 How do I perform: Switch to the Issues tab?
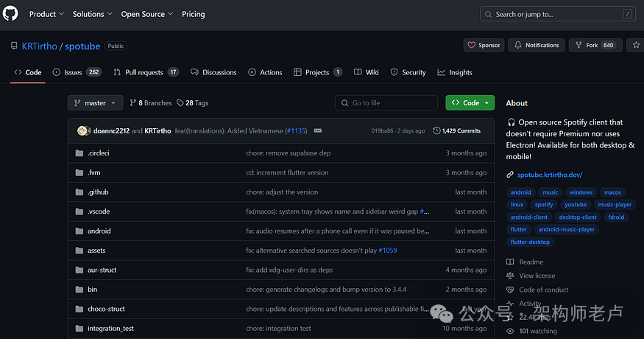[x=77, y=72]
